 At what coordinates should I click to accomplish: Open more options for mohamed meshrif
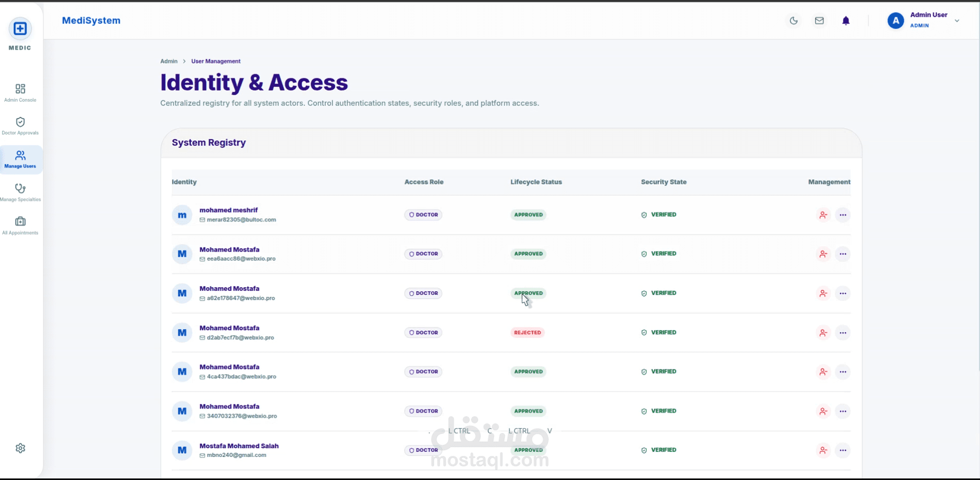pyautogui.click(x=843, y=215)
